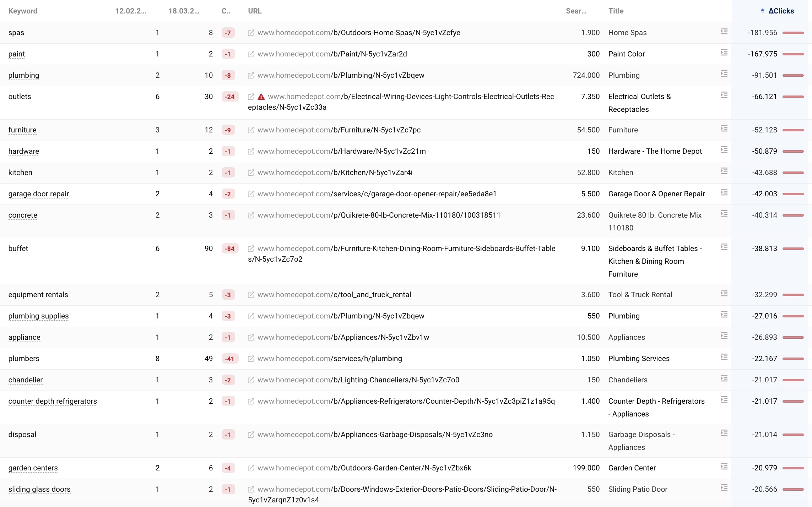Click SERP details icon in furniture row
The height and width of the screenshot is (507, 812).
(724, 129)
